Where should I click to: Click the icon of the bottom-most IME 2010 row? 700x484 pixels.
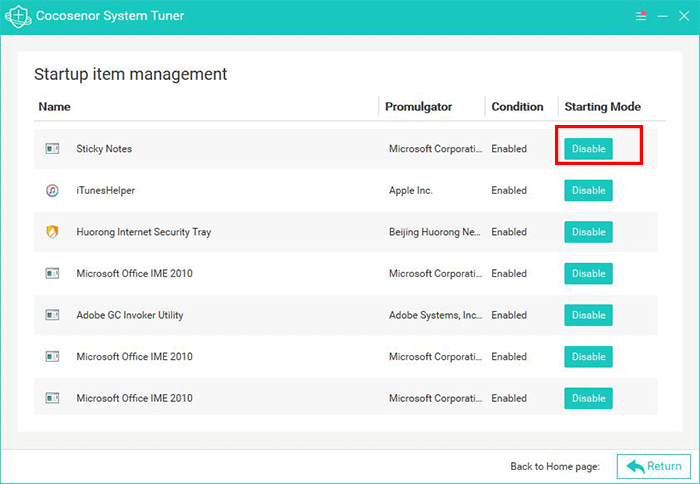[x=52, y=398]
